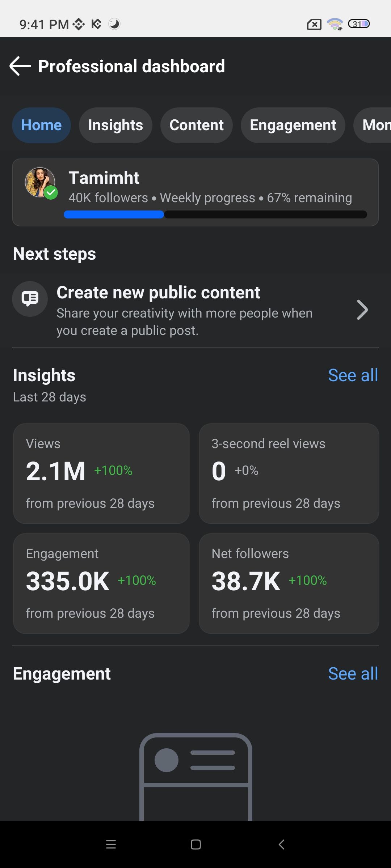Open the Content tab
Screen dimensions: 391x868
(197, 125)
